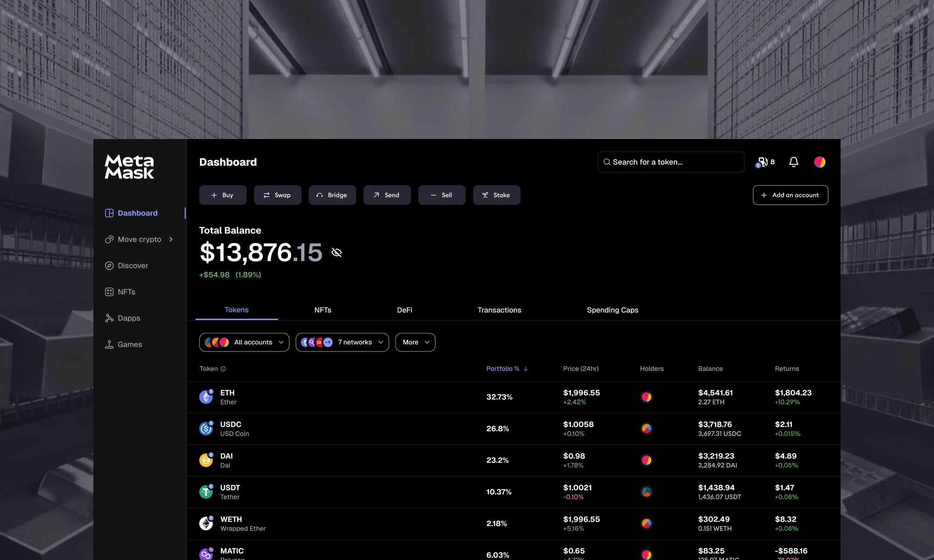Image resolution: width=934 pixels, height=560 pixels.
Task: Click the holder avatar in the WETH row
Action: coord(646,524)
